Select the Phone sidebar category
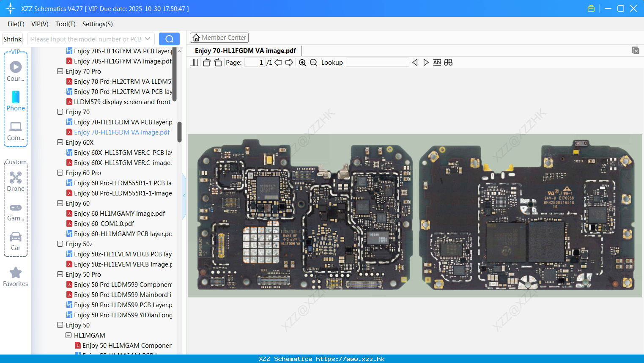Image resolution: width=644 pixels, height=363 pixels. click(x=16, y=101)
